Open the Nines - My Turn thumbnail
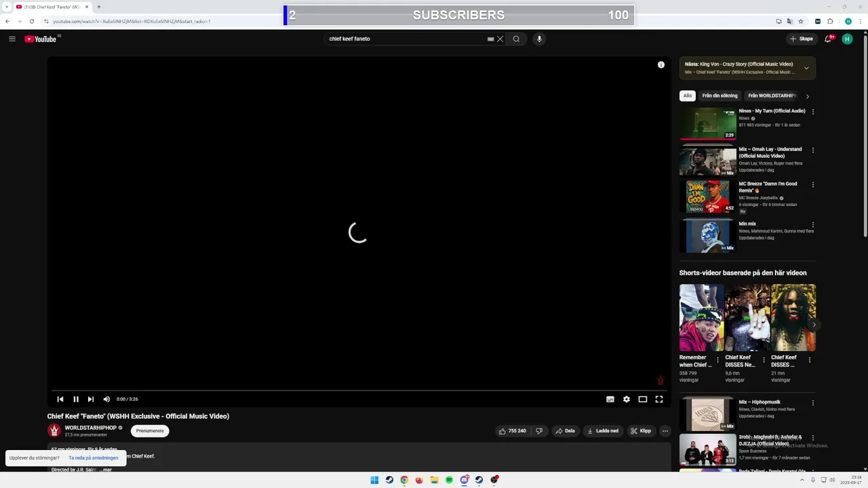 coord(708,123)
